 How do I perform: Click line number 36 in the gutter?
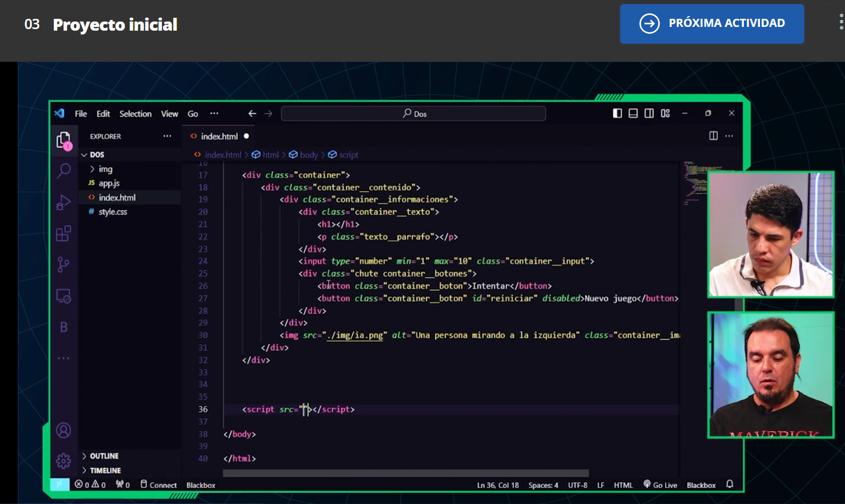click(203, 409)
